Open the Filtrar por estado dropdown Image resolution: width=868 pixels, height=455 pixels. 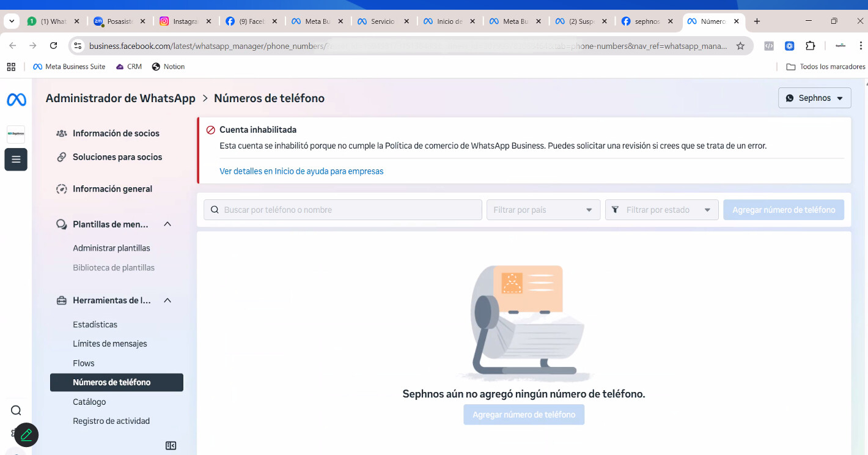click(661, 210)
